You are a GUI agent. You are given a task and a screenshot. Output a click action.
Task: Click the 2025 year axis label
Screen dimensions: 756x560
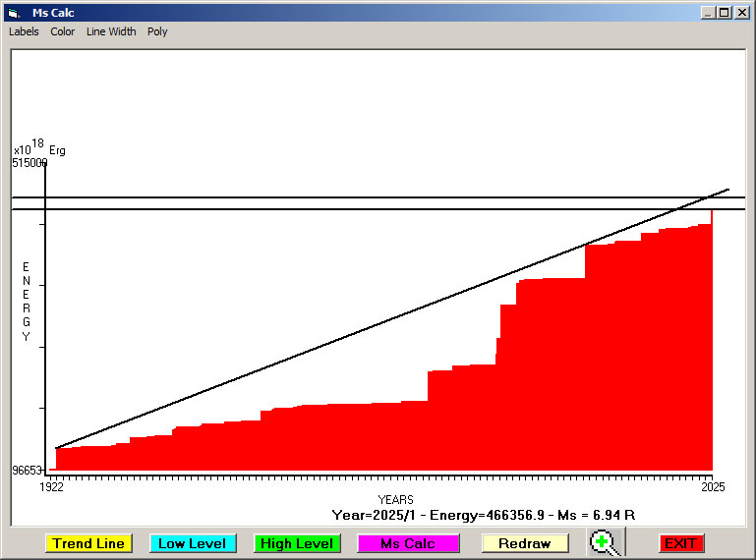click(x=711, y=486)
